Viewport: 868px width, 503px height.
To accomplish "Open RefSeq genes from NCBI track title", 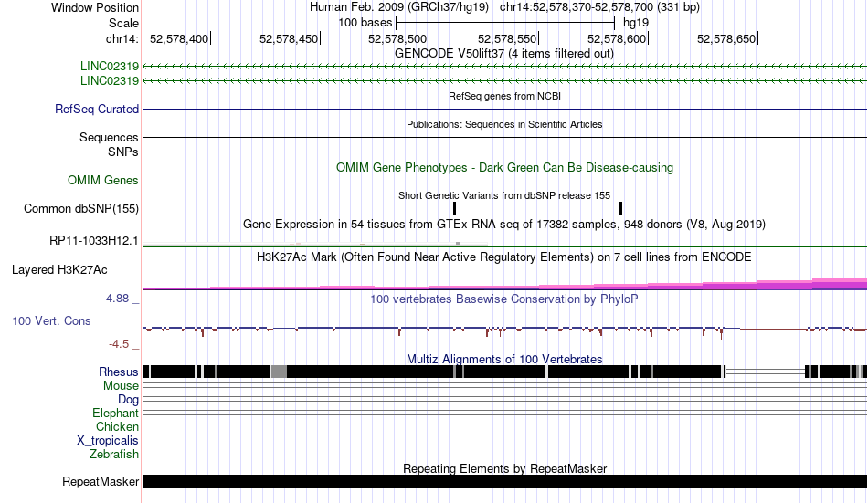I will pos(504,96).
